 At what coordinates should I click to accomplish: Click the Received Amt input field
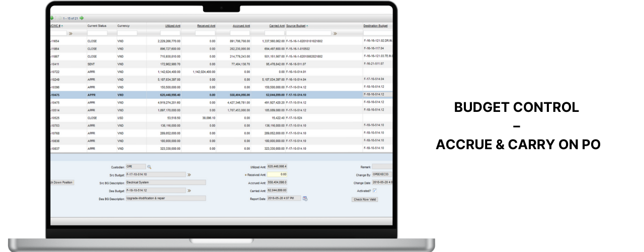pos(276,175)
